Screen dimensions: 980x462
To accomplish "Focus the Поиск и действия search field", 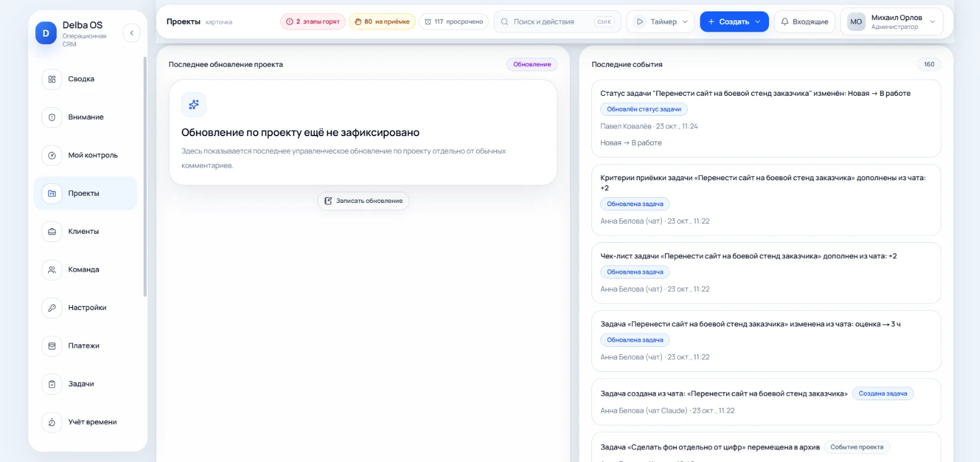I will coord(557,21).
